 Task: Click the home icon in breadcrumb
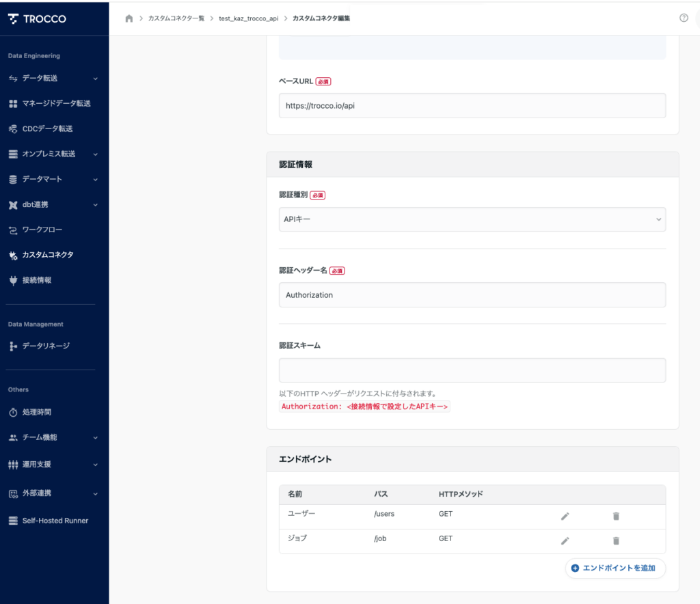[x=129, y=18]
